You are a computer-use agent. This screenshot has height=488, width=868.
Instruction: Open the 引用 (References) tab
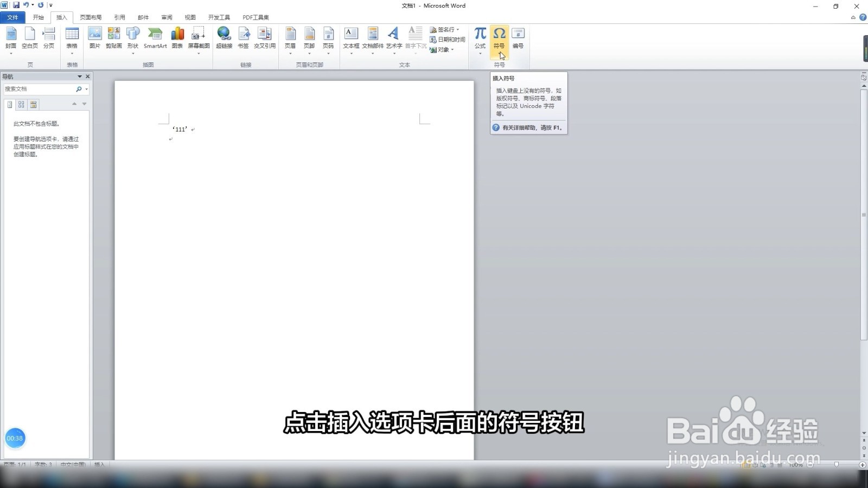(x=119, y=17)
